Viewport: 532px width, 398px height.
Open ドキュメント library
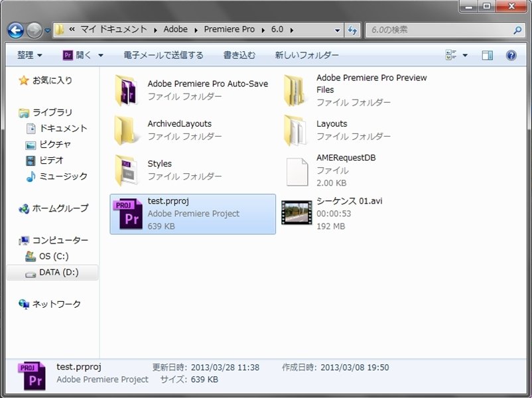point(64,128)
